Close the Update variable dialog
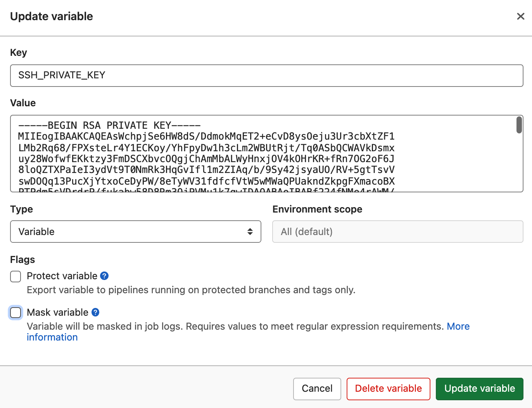Screen dimensions: 532x408 click(520, 16)
